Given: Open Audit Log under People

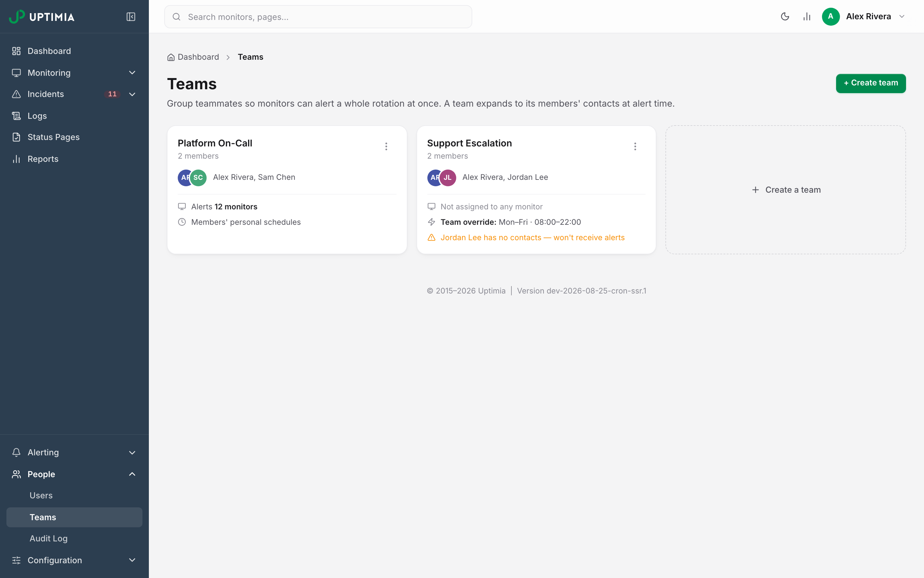Looking at the screenshot, I should [74, 538].
